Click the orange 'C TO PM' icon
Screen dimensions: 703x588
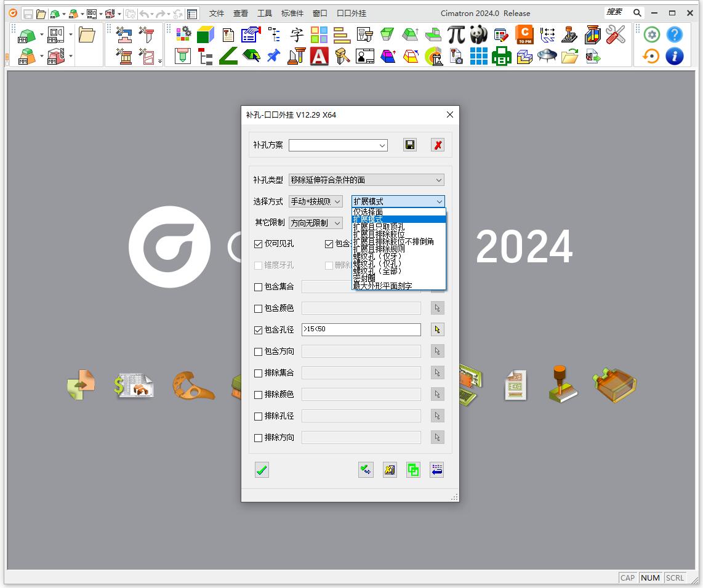coord(524,34)
